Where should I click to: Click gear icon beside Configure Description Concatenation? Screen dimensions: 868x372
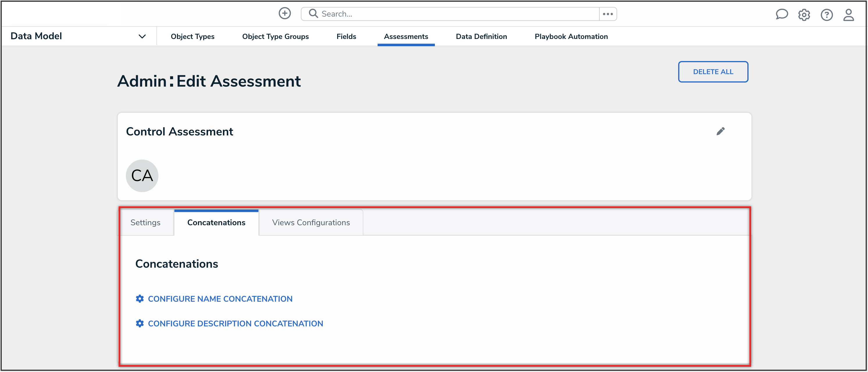140,323
